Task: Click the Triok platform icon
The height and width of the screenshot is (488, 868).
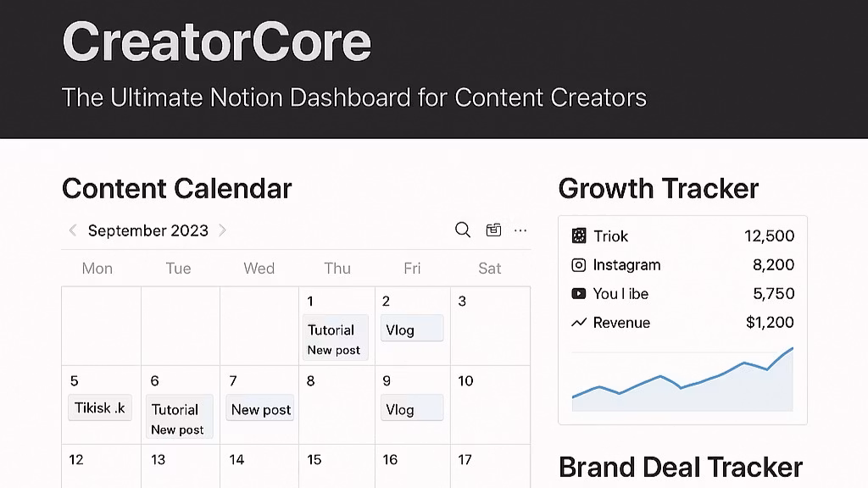Action: [578, 236]
